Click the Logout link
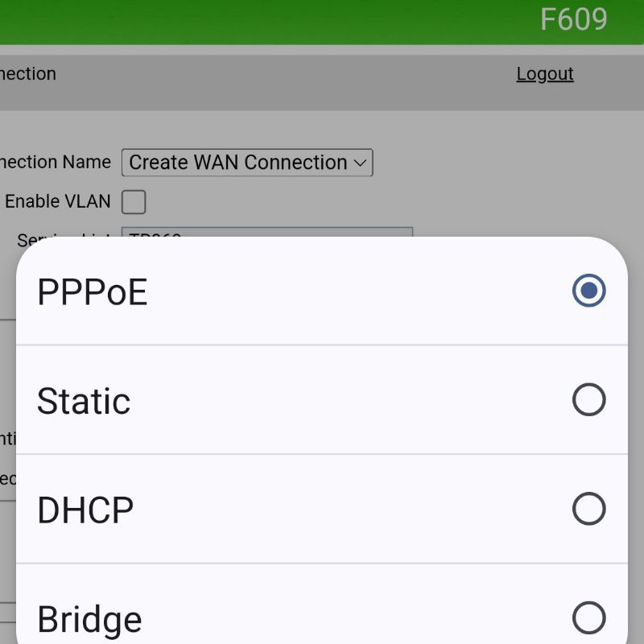This screenshot has width=644, height=644. click(x=545, y=74)
